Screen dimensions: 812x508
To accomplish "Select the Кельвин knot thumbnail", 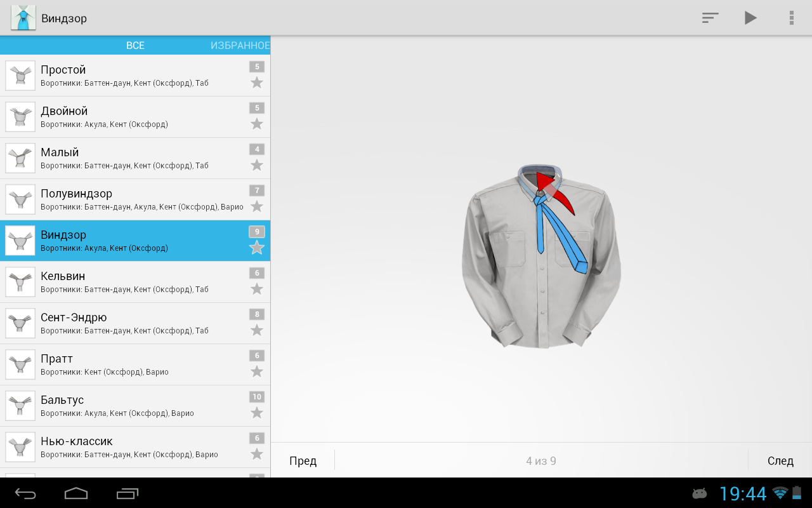I will [20, 282].
